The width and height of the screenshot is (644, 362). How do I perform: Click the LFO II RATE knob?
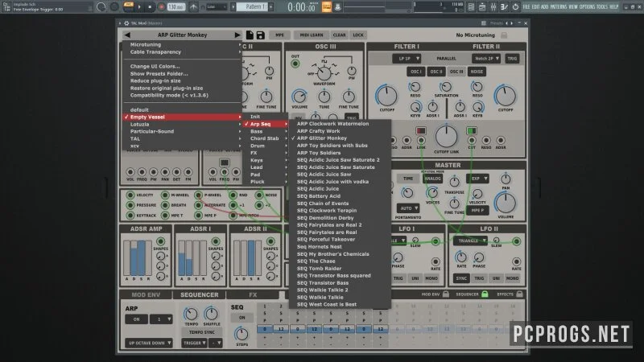tap(461, 257)
